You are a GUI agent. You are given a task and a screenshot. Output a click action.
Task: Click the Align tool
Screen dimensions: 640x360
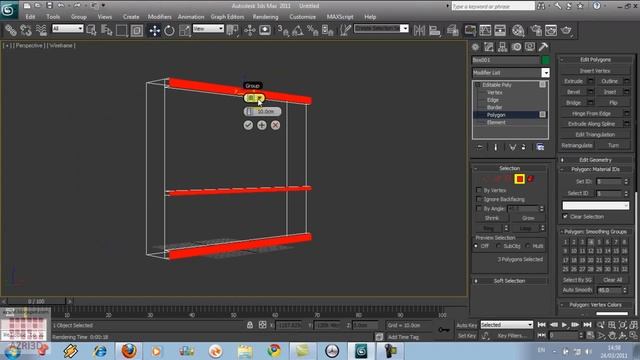point(435,31)
